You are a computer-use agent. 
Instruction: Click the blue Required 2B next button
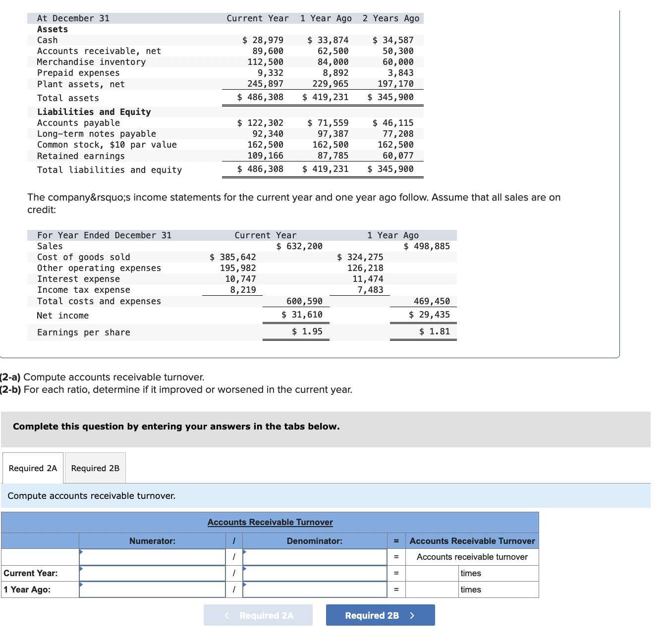click(380, 615)
